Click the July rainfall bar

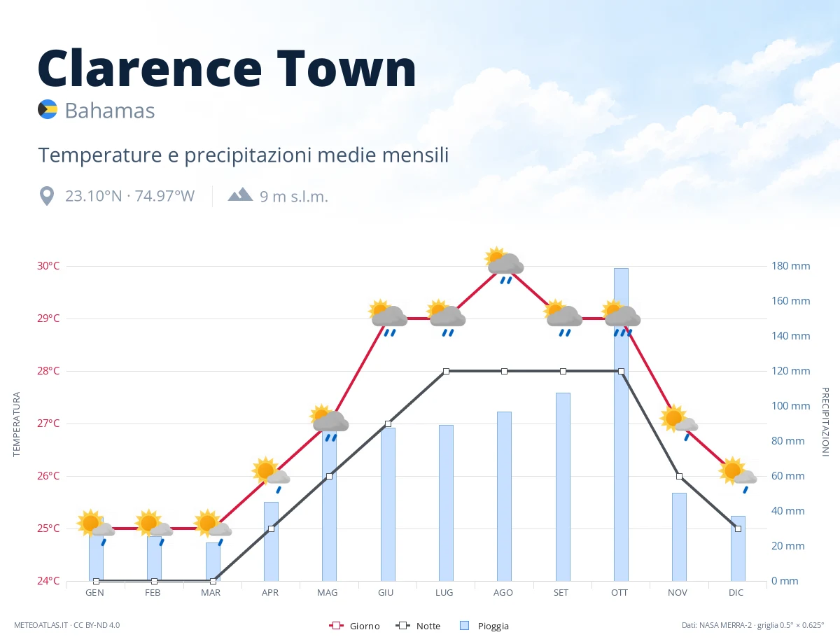coord(446,503)
